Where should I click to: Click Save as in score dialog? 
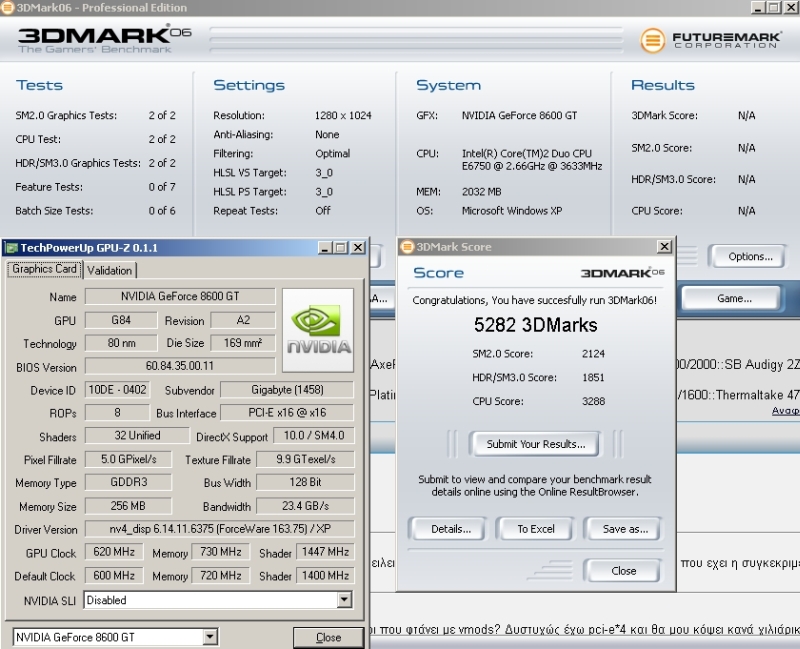(625, 529)
